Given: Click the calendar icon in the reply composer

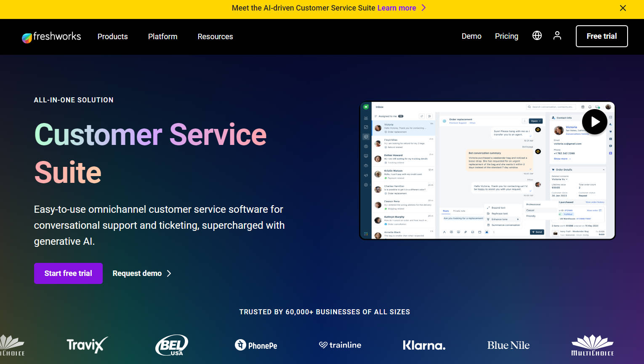Looking at the screenshot, I should click(x=480, y=232).
